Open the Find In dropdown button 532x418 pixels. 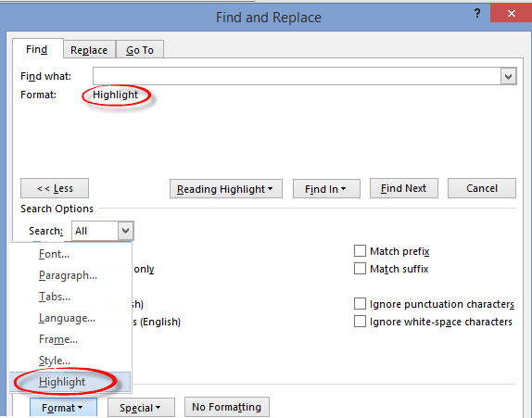click(326, 189)
